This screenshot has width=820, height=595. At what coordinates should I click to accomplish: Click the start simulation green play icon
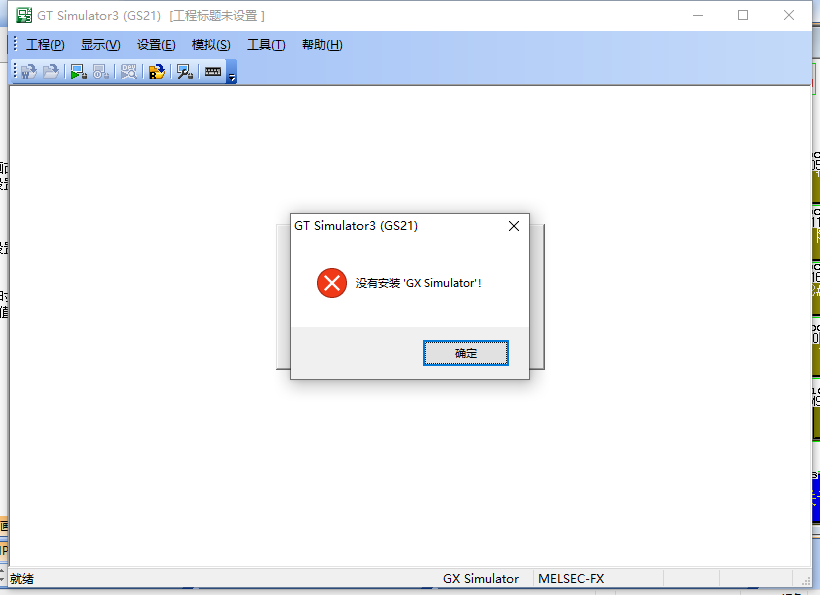[78, 72]
